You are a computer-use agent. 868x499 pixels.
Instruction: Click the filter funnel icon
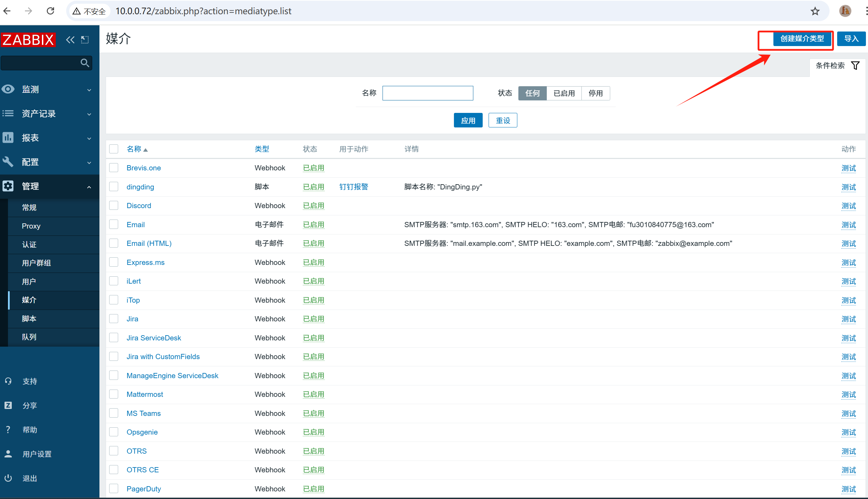pyautogui.click(x=855, y=65)
